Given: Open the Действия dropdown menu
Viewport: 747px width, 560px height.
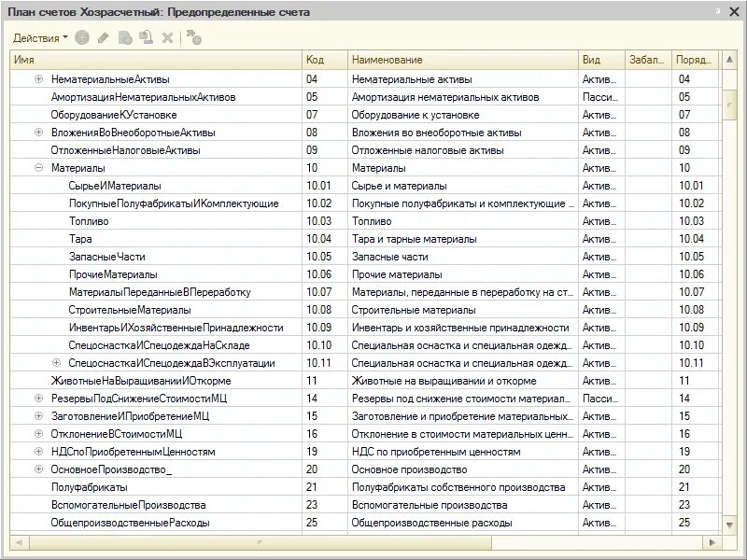Looking at the screenshot, I should tap(40, 38).
